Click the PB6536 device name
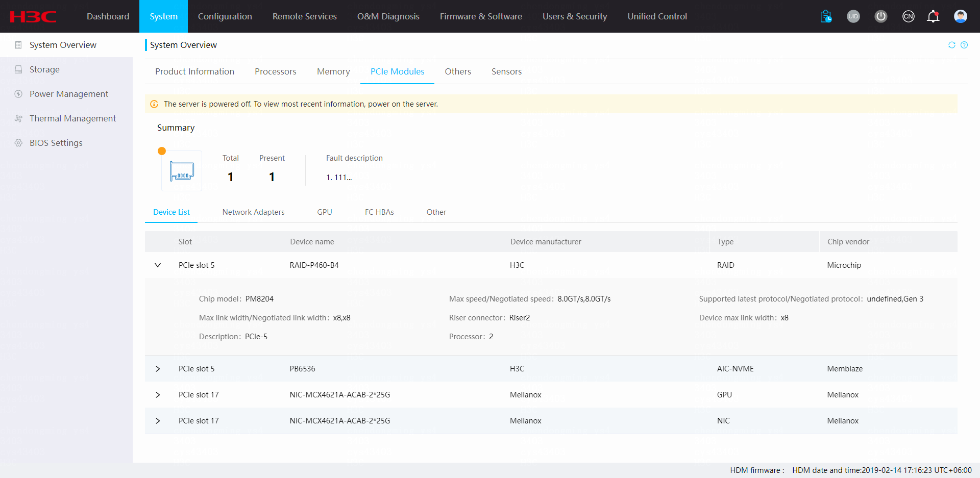This screenshot has width=980, height=478. pos(302,369)
